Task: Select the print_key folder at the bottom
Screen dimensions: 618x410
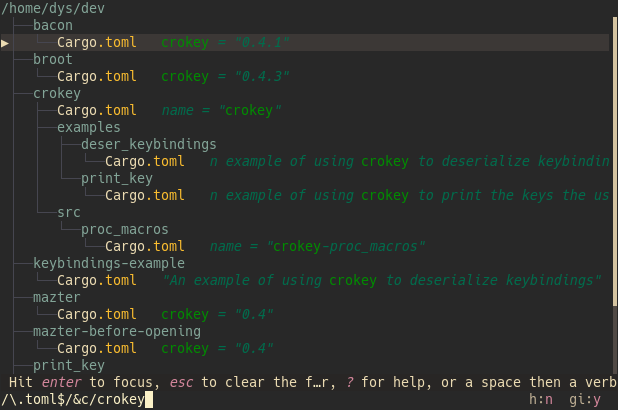Action: point(69,365)
